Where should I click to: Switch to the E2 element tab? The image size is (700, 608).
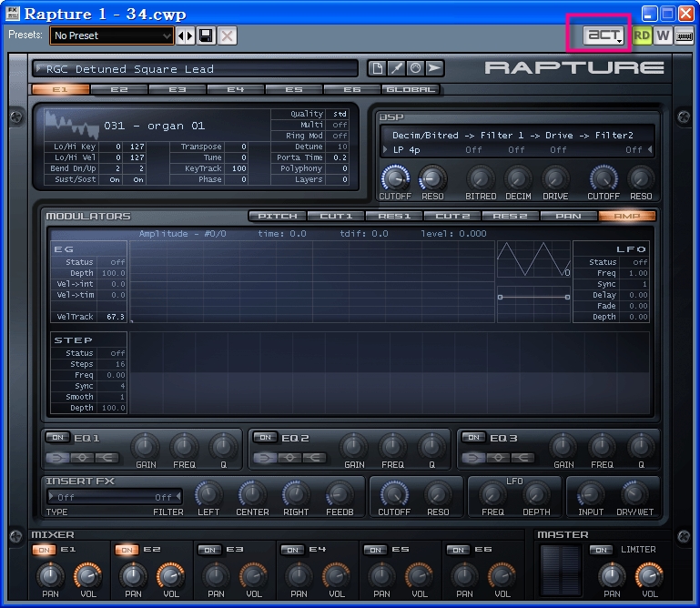tap(118, 89)
